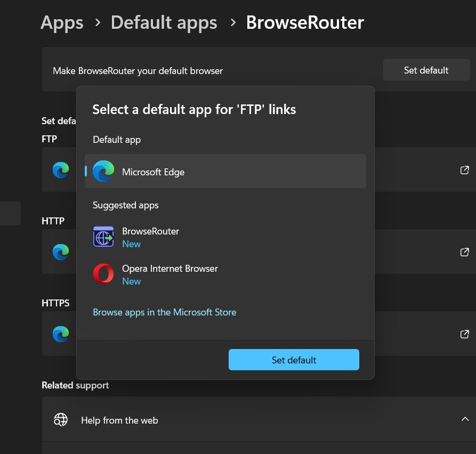The height and width of the screenshot is (454, 476).
Task: Choose the Opera Internet Browser icon
Action: coord(103,274)
